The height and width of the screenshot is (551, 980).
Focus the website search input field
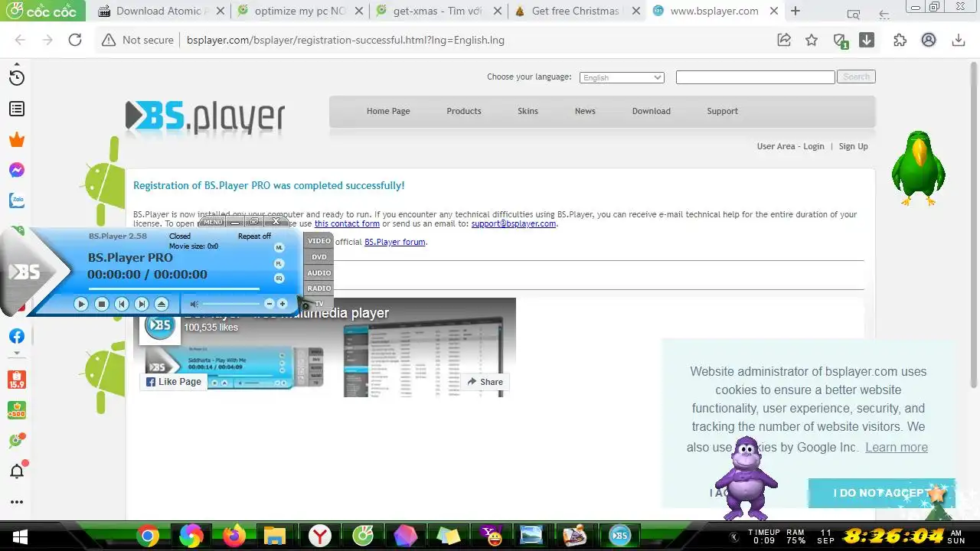755,77
